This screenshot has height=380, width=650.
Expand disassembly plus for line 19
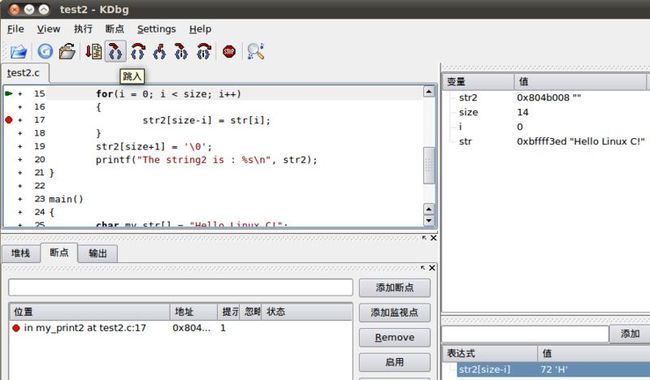[x=20, y=146]
